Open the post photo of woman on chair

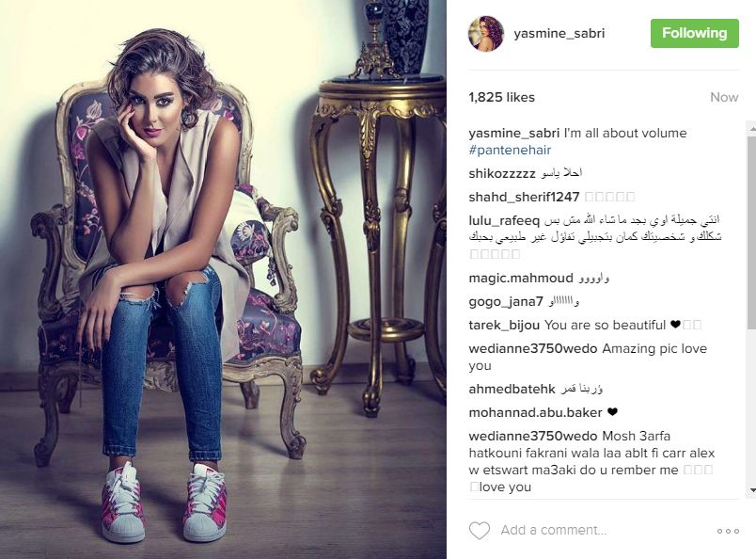tap(223, 279)
